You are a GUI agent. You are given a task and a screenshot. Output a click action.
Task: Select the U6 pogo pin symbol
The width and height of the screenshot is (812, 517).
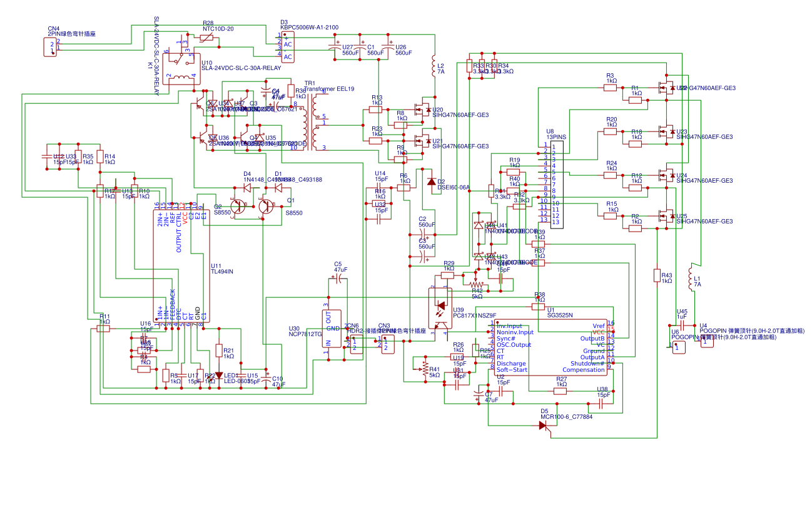678,347
